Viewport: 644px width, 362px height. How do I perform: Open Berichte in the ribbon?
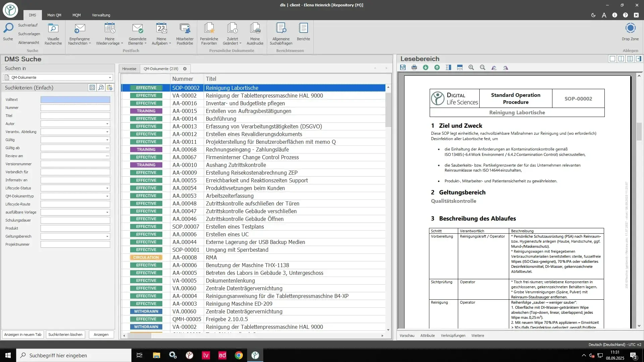[x=303, y=33]
